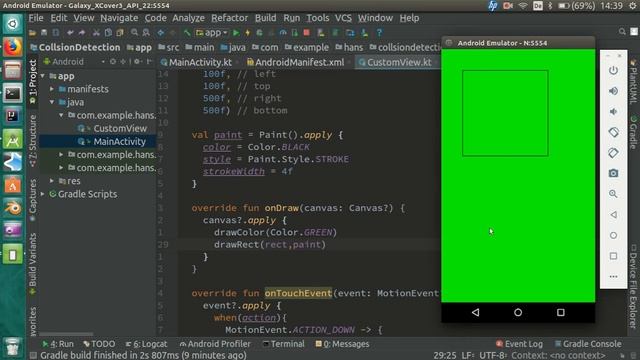Toggle the Device File Explorer panel
This screenshot has height=360, width=640.
pos(633,287)
